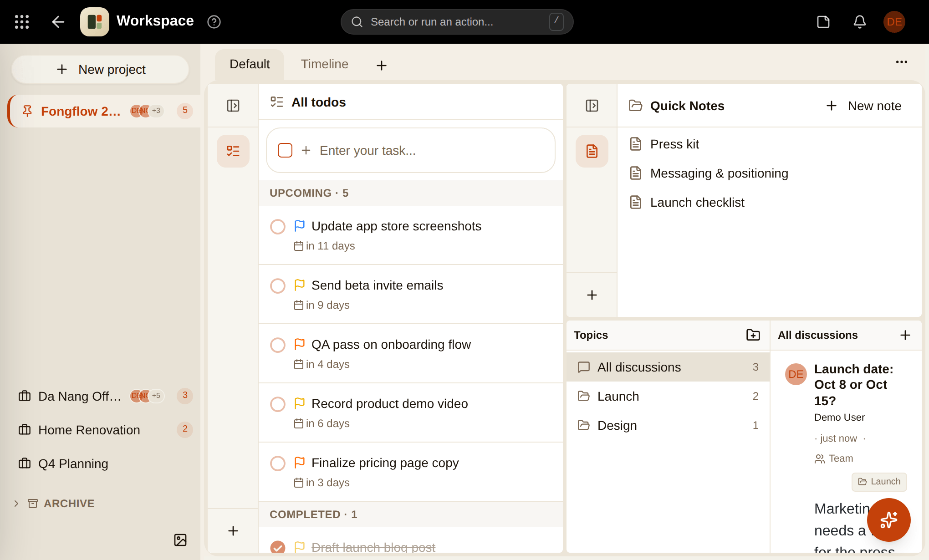Select the notes document icon in the Quick Notes rail
Screen dimensions: 929x560
tap(592, 151)
